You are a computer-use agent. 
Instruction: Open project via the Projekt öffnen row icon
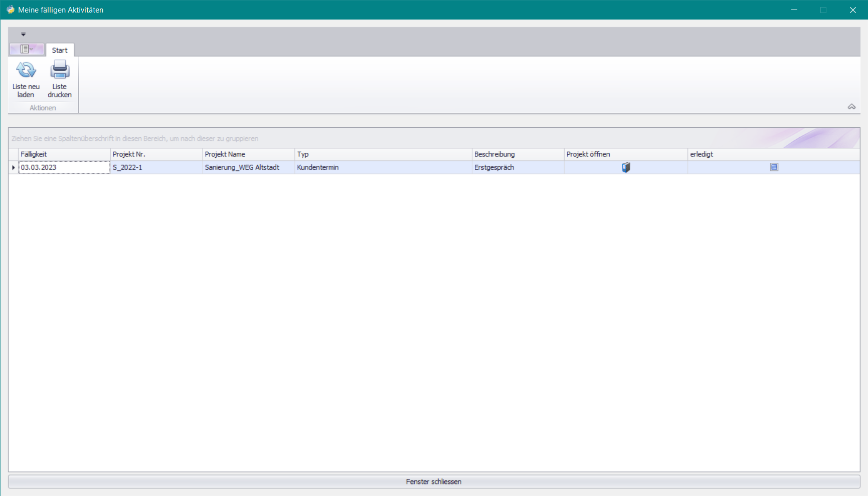pyautogui.click(x=626, y=167)
